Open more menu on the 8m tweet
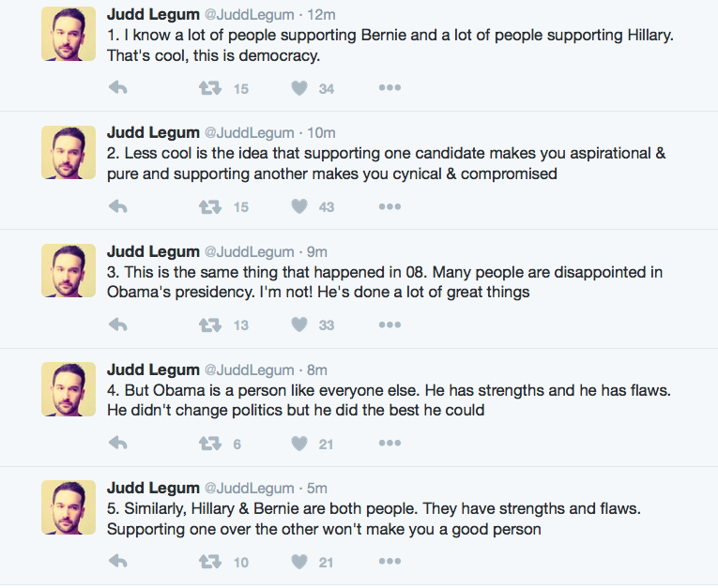Screen dimensions: 718x588 [x=390, y=443]
